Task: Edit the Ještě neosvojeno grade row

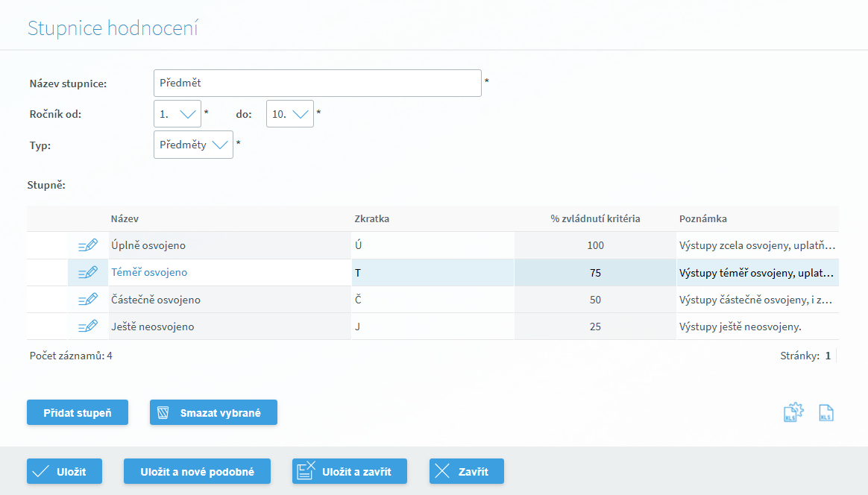Action: [x=88, y=327]
